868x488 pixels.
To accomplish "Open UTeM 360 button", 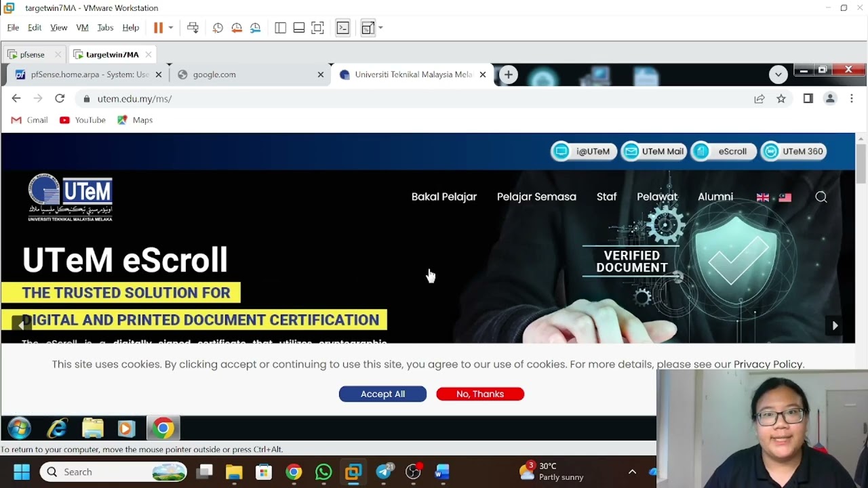I will tap(793, 151).
